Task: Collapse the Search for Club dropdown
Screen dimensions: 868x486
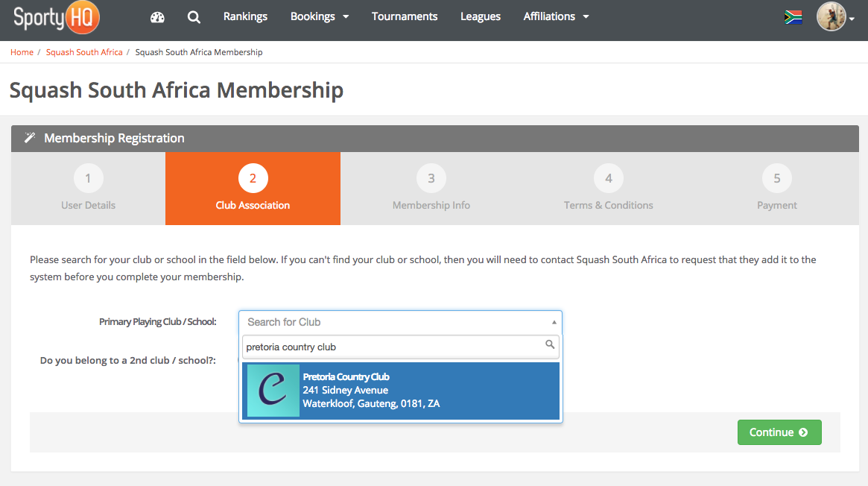Action: coord(400,322)
